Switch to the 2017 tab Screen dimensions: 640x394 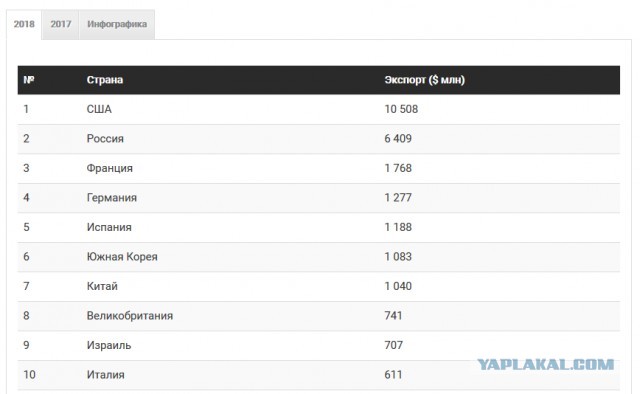click(x=60, y=24)
